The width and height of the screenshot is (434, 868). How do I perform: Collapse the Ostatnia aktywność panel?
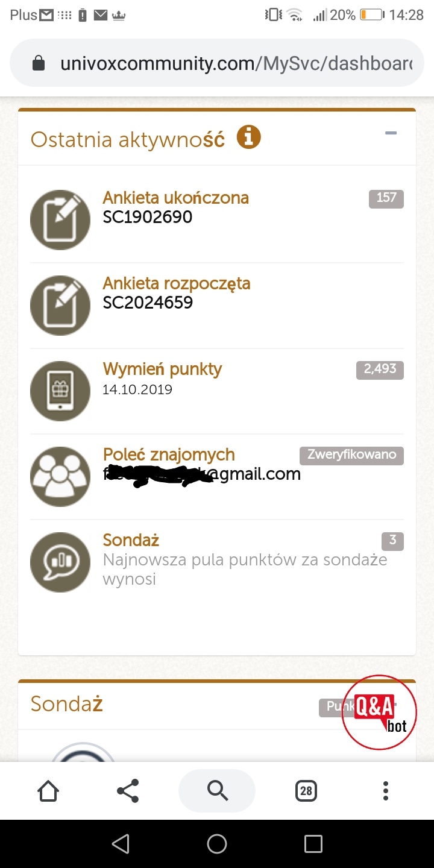tap(391, 133)
